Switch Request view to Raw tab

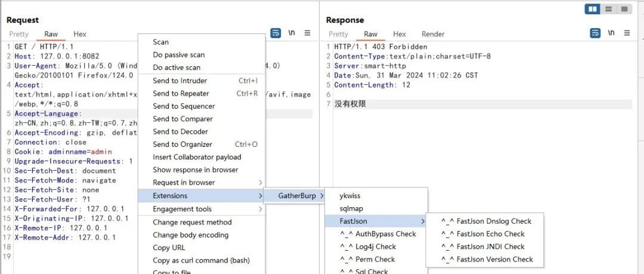(x=51, y=34)
